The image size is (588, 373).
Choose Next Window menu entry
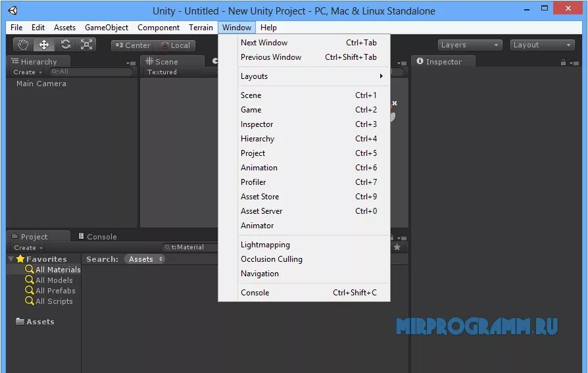[x=304, y=42]
